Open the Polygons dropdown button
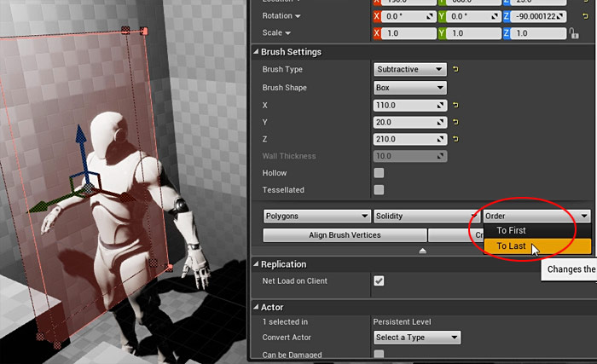This screenshot has width=597, height=364. pyautogui.click(x=316, y=216)
